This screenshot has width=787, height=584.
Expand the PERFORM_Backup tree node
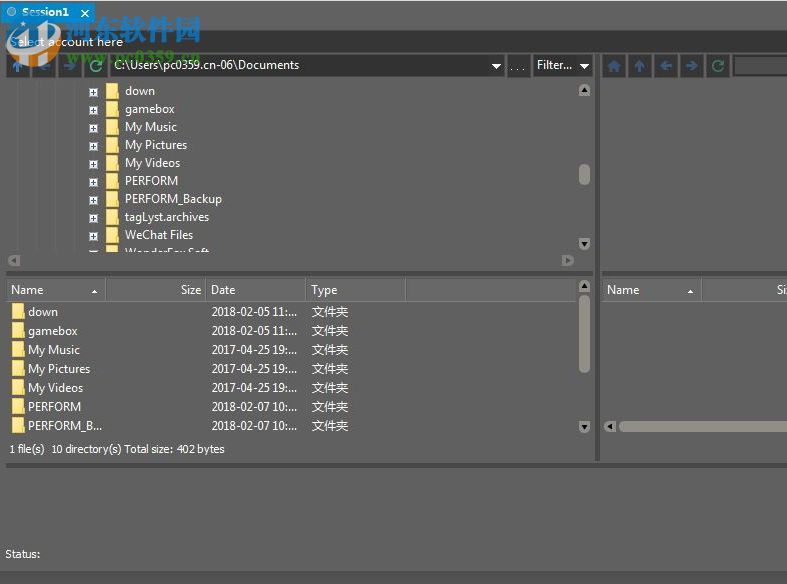[x=93, y=201]
